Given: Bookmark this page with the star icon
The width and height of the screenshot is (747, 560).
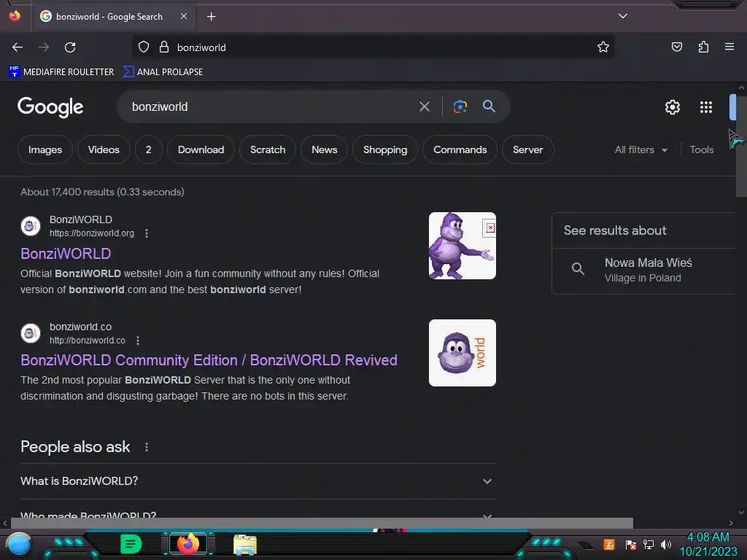Looking at the screenshot, I should point(603,47).
